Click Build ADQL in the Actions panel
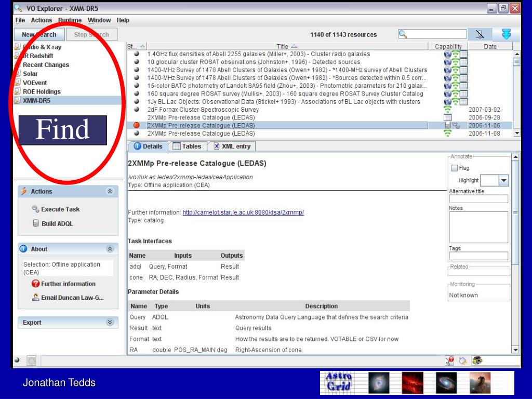The height and width of the screenshot is (399, 532). click(52, 223)
